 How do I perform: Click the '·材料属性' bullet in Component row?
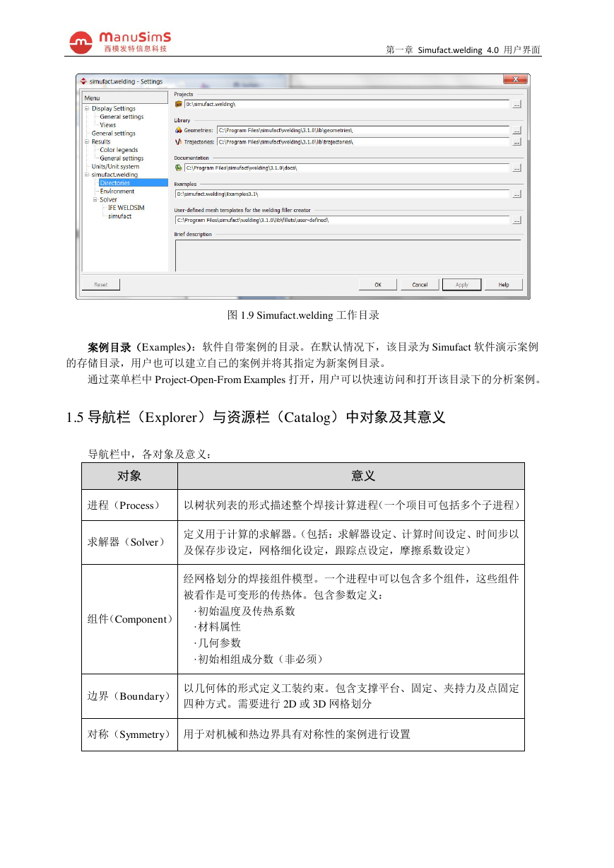point(217,627)
